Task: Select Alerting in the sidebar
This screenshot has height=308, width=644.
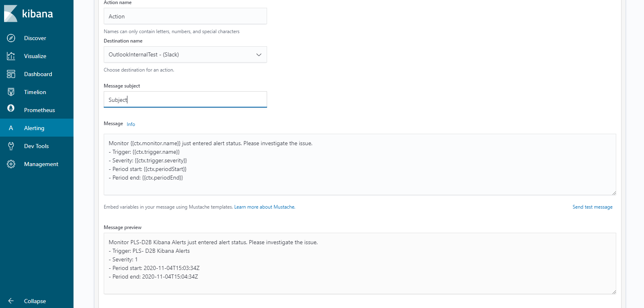Action: (34, 128)
